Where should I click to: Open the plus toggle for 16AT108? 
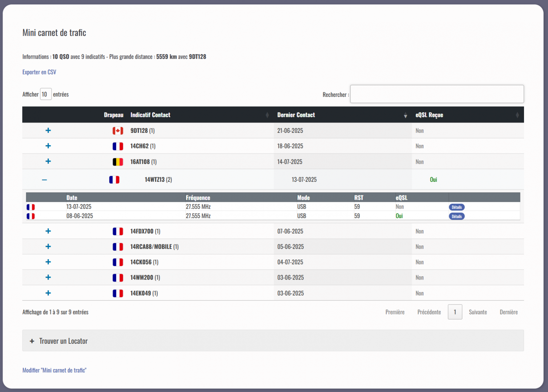click(x=48, y=161)
